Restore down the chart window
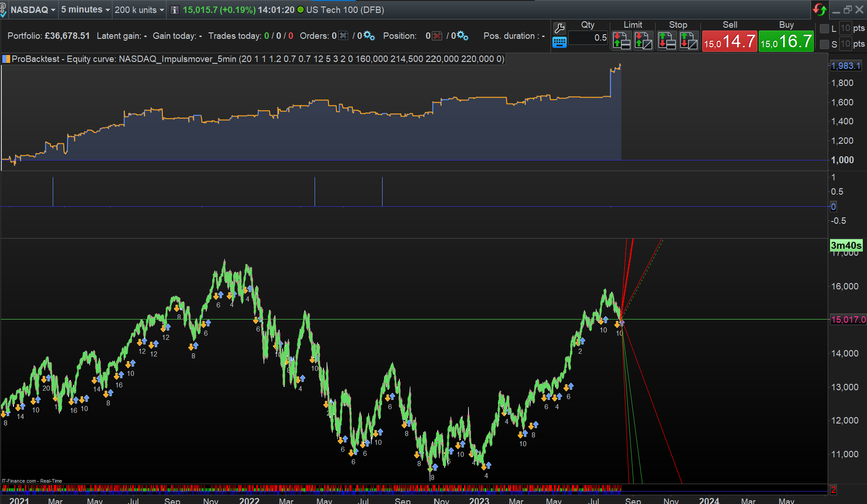Viewport: 867px width, 504px height. [848, 10]
